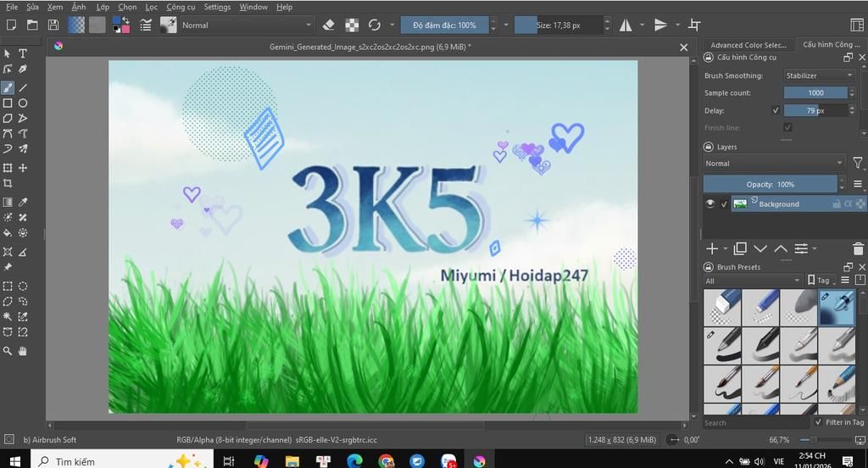
Task: Click the horizontal mirror tool icon
Action: (x=626, y=25)
